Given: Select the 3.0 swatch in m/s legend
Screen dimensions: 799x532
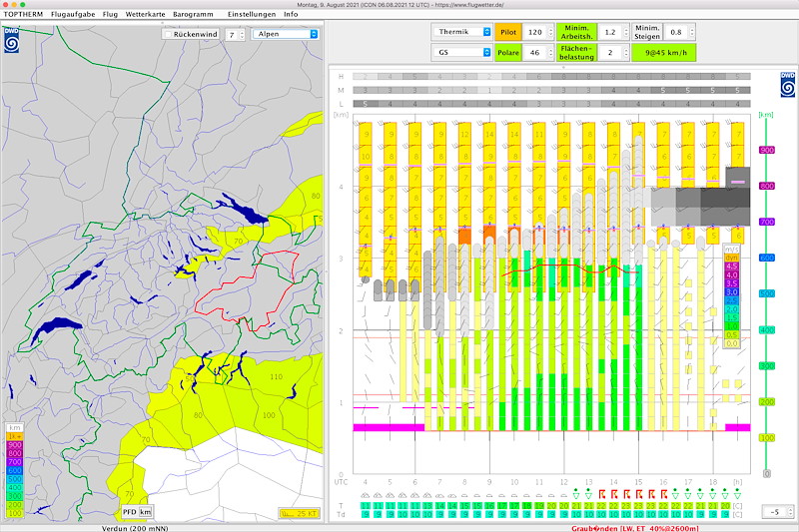Looking at the screenshot, I should click(732, 292).
